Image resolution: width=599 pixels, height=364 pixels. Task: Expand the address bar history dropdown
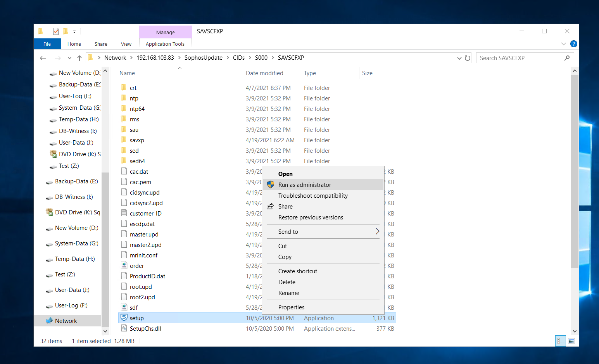click(459, 58)
